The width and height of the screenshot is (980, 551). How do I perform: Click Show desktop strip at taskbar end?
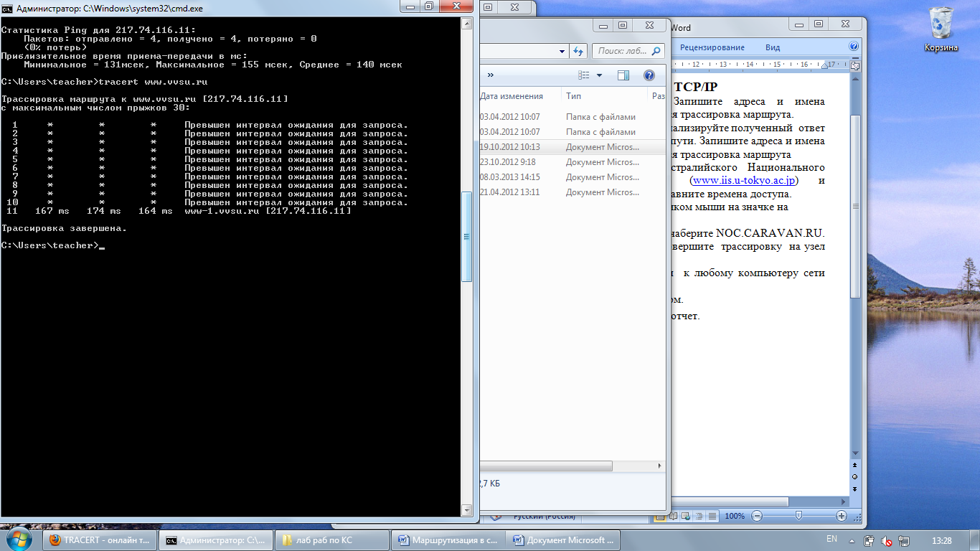click(x=975, y=540)
